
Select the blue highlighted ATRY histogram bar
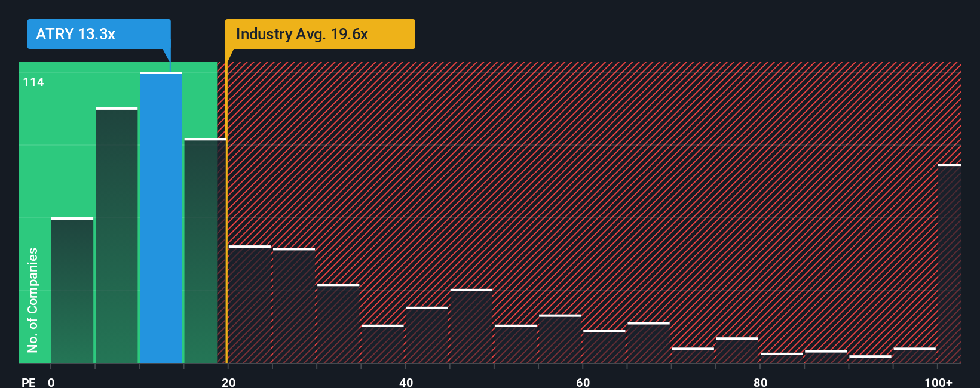(x=161, y=217)
